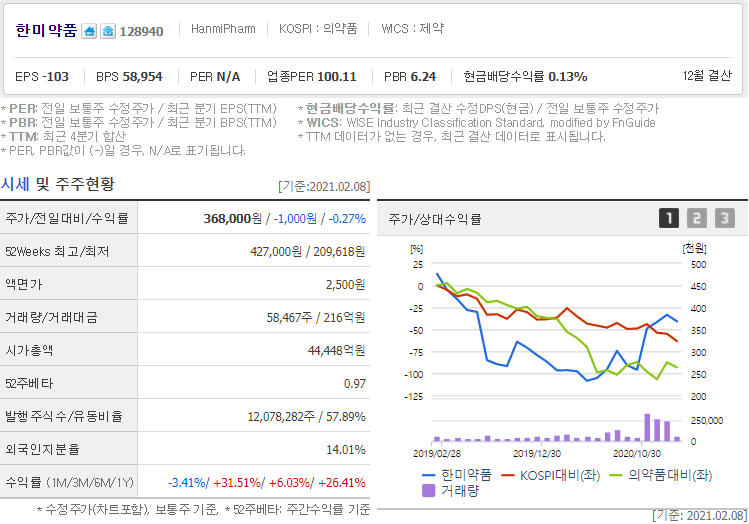Click the 액면가 row label

pyautogui.click(x=23, y=285)
